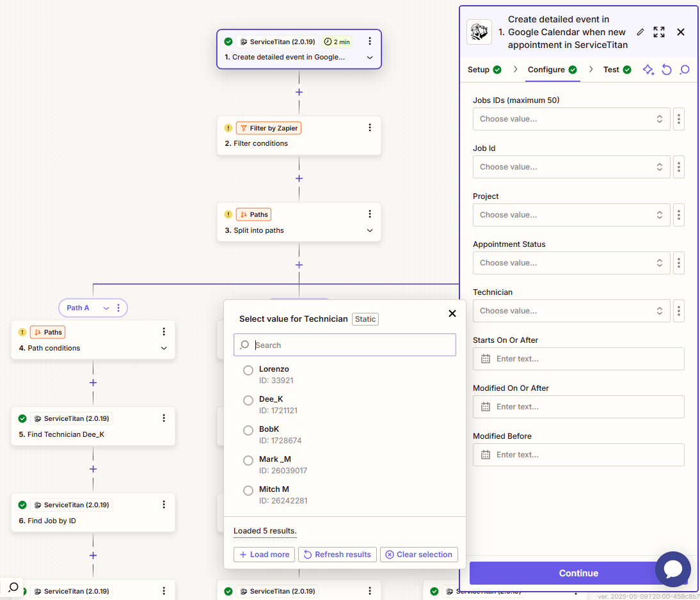Close the step configuration panel
Screen dimensions: 700x600
coord(680,32)
